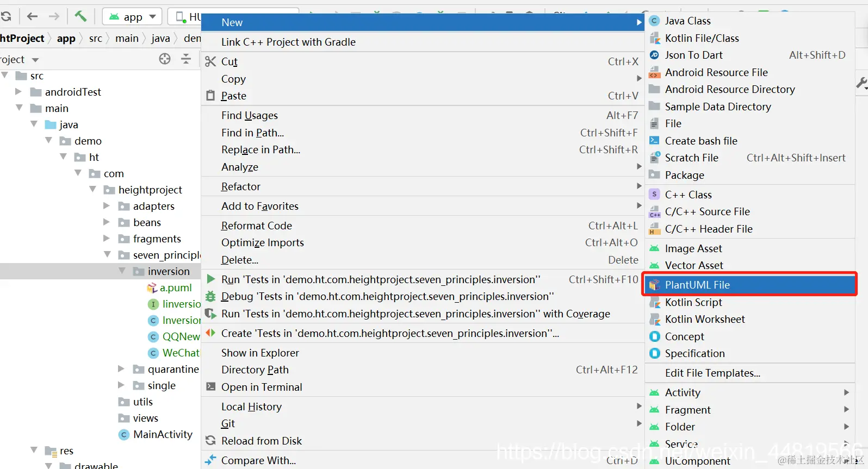Click the Paste clipboard icon
This screenshot has width=868, height=469.
210,96
